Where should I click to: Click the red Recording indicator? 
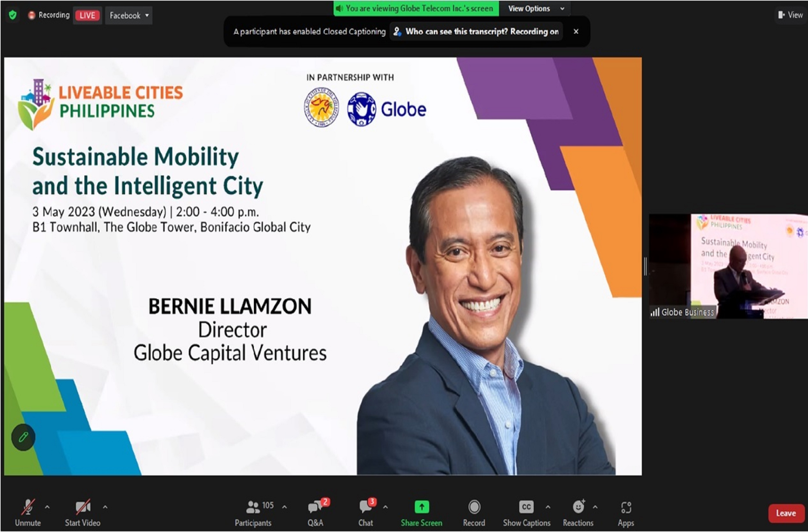pyautogui.click(x=49, y=15)
